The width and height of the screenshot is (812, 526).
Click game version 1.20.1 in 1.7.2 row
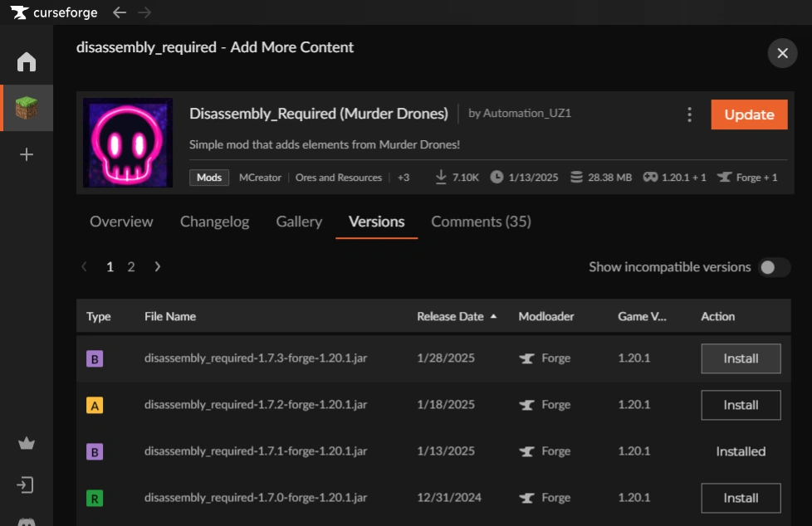click(633, 404)
